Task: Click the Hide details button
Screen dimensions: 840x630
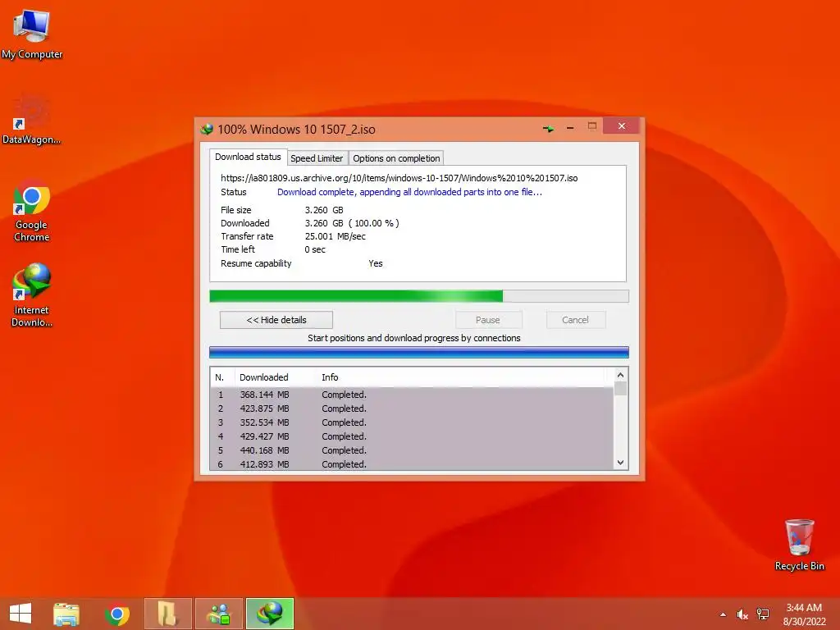Action: pyautogui.click(x=276, y=320)
